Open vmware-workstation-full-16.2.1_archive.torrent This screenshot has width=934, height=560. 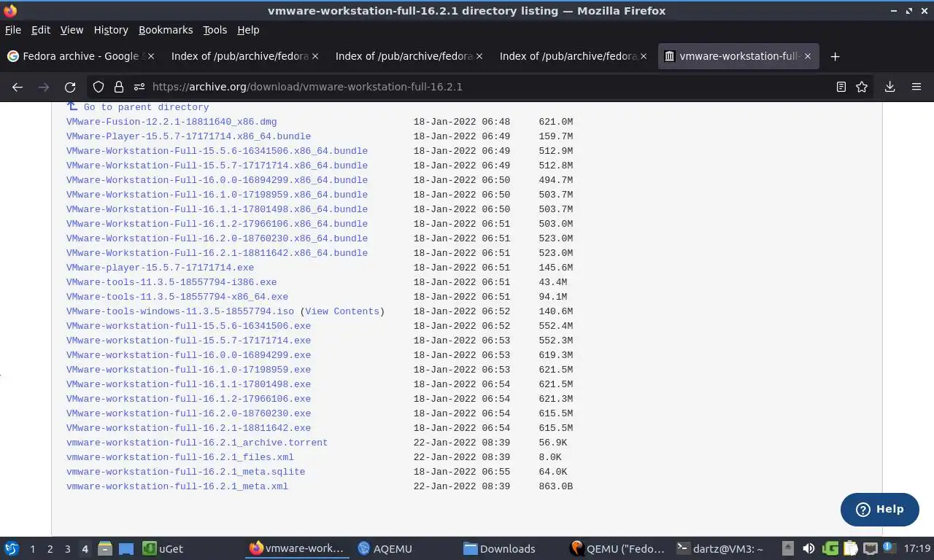point(197,443)
